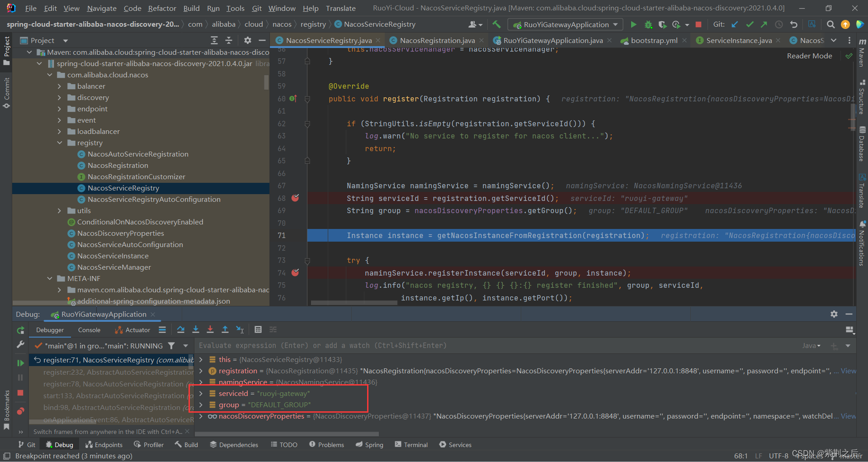Open the Endpoints tool window
This screenshot has width=868, height=462.
point(104,445)
